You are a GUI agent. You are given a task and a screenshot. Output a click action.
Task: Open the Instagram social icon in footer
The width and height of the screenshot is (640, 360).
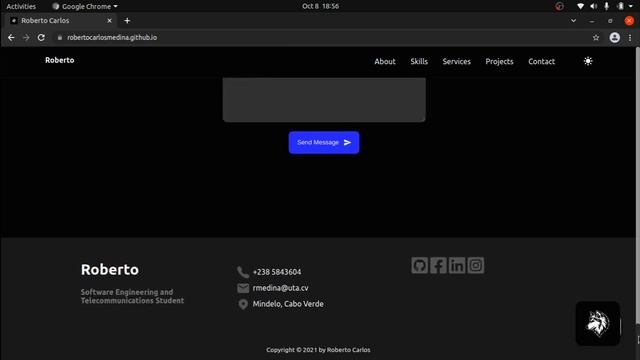pyautogui.click(x=476, y=265)
